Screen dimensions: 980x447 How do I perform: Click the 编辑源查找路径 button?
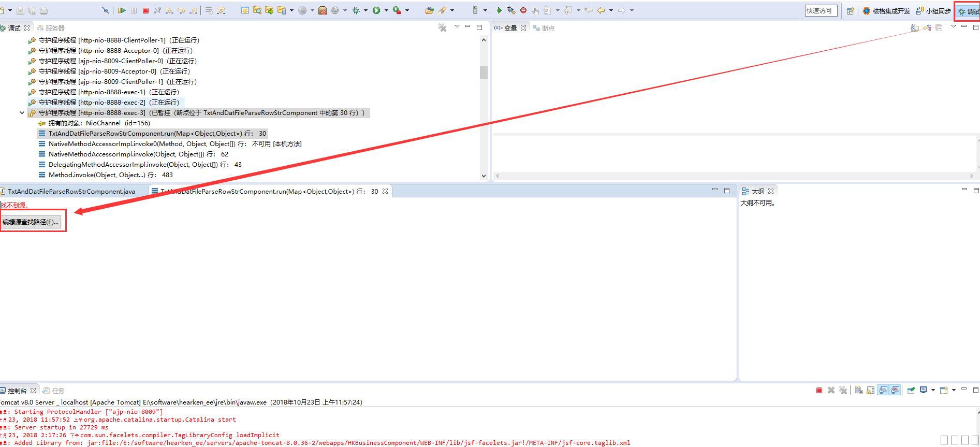[31, 222]
